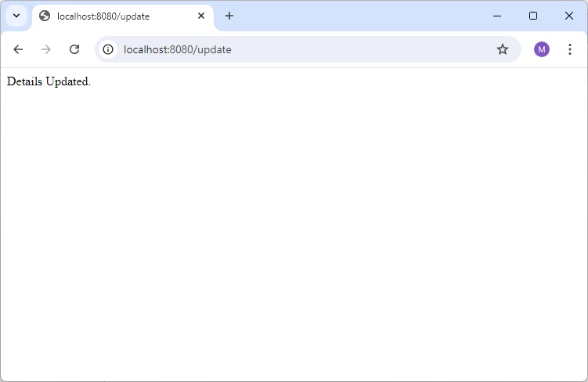
Task: Open the profile avatar labeled M
Action: (x=542, y=49)
